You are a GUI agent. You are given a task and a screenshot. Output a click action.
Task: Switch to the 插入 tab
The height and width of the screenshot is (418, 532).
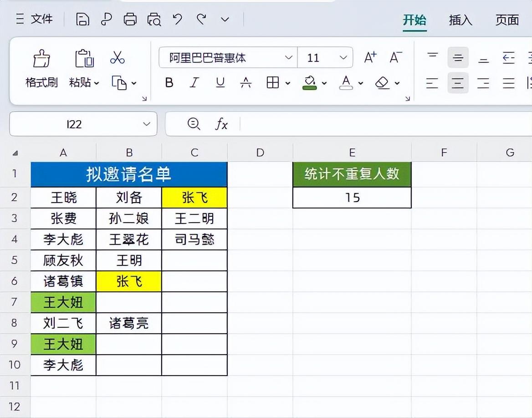click(x=460, y=20)
